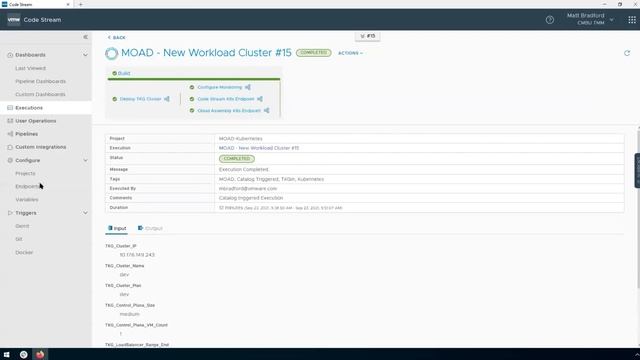The image size is (640, 360).
Task: Click the VMware logo in the header
Action: [13, 20]
